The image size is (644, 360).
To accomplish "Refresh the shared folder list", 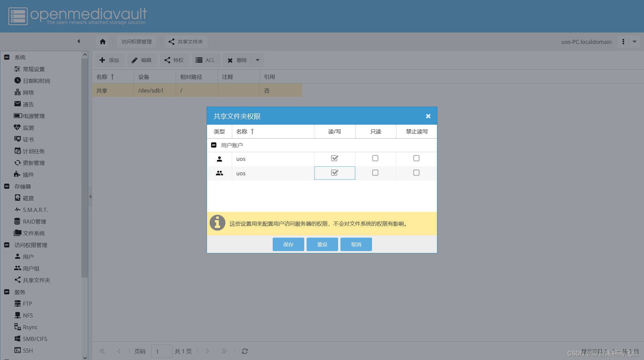I will [245, 351].
